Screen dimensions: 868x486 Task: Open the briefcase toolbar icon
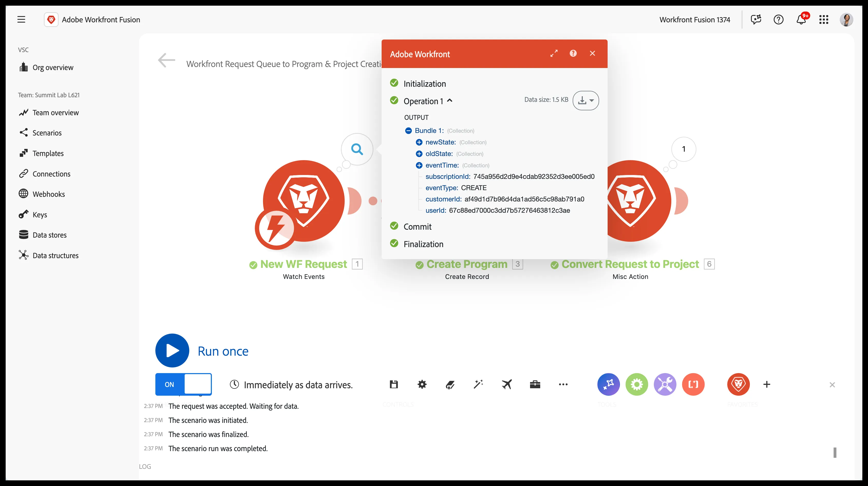coord(535,384)
